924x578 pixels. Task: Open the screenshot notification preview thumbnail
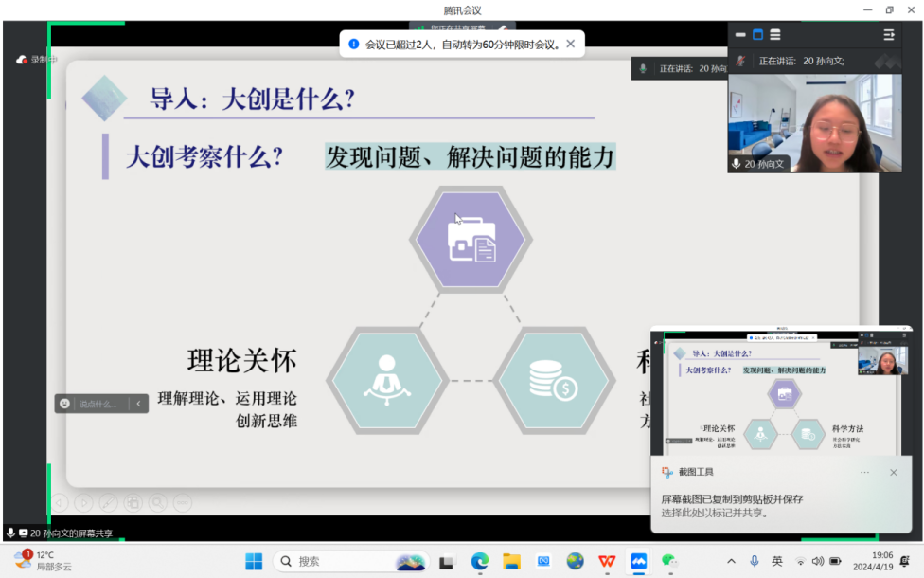point(781,390)
